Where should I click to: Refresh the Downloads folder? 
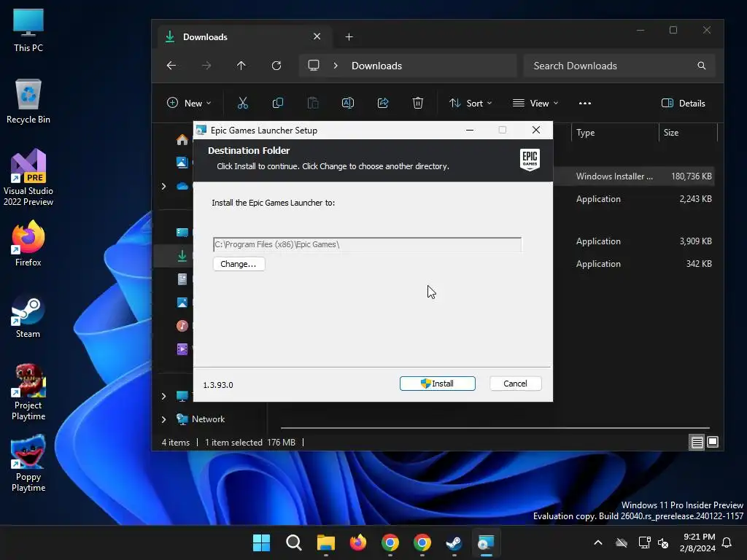click(276, 66)
